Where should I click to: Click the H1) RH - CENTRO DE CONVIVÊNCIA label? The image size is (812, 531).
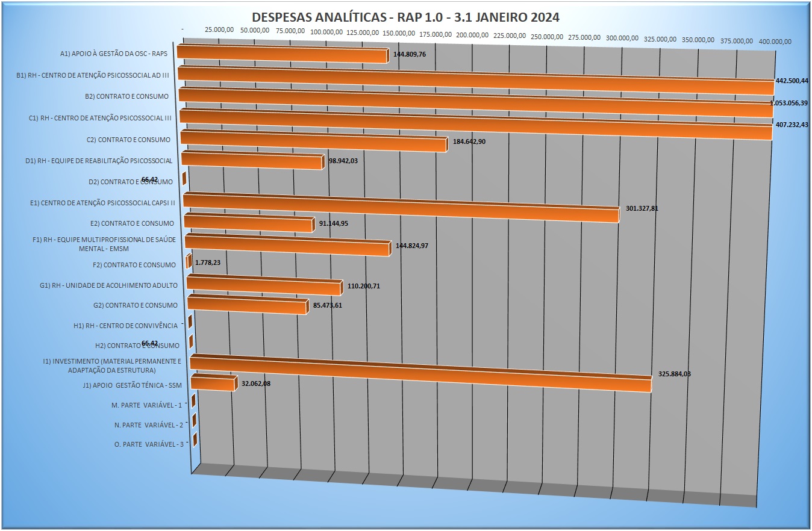point(125,326)
